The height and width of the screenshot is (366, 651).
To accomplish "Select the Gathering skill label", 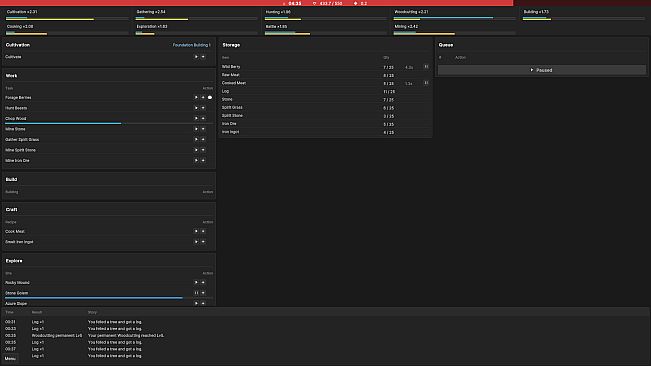I will (x=151, y=12).
